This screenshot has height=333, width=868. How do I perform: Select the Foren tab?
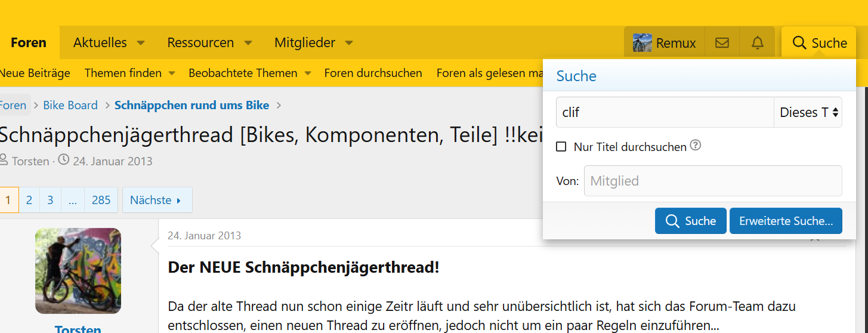(29, 43)
